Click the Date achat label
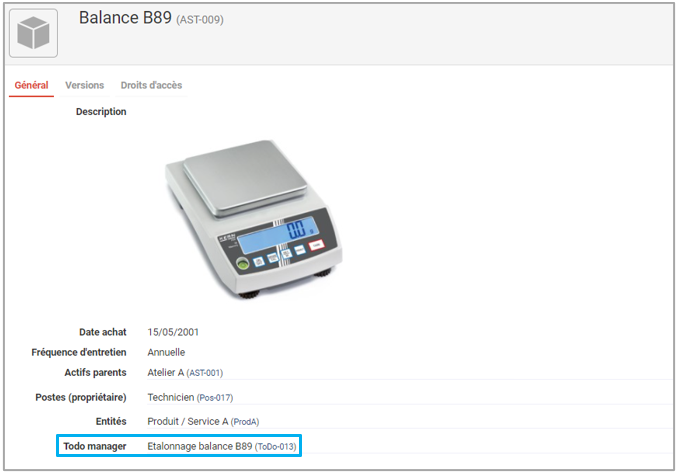This screenshot has height=472, width=676. click(103, 332)
